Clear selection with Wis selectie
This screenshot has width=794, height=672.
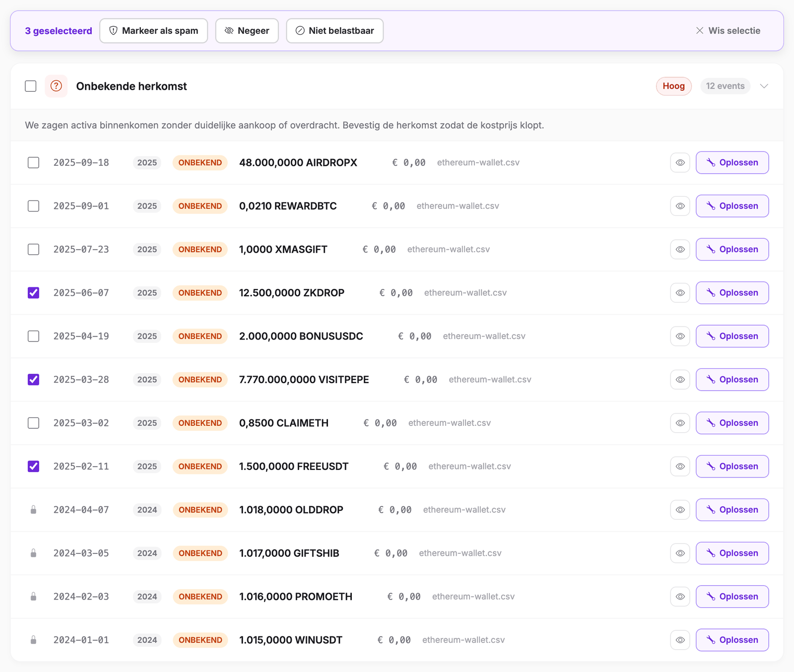(728, 31)
